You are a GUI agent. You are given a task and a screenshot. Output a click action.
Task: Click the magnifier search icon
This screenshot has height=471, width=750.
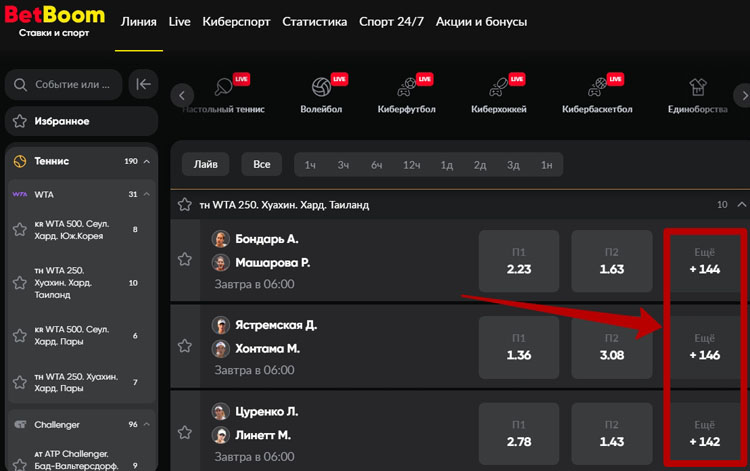(x=20, y=85)
